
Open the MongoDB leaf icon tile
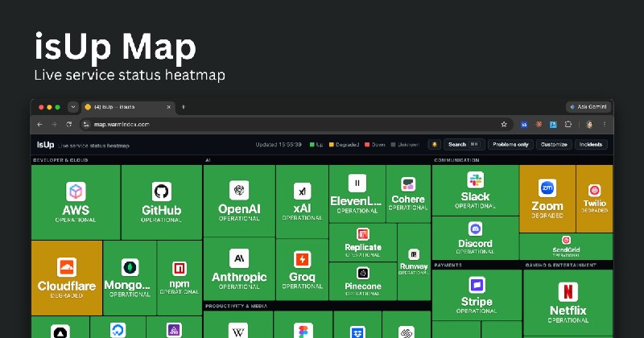(x=130, y=267)
